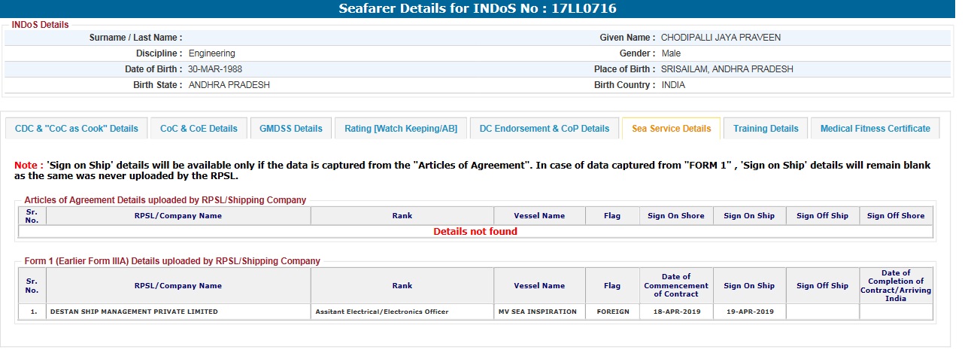This screenshot has height=359, width=980.
Task: Select the GMDSS Details tab
Action: point(291,129)
